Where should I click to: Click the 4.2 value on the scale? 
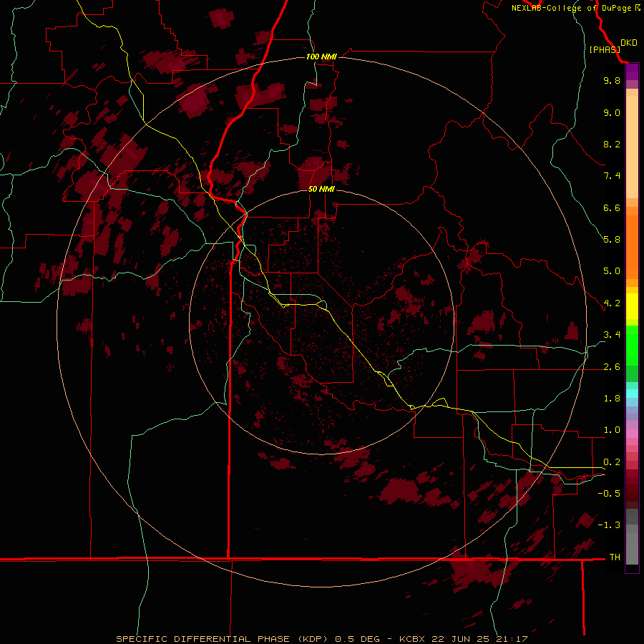click(x=612, y=303)
